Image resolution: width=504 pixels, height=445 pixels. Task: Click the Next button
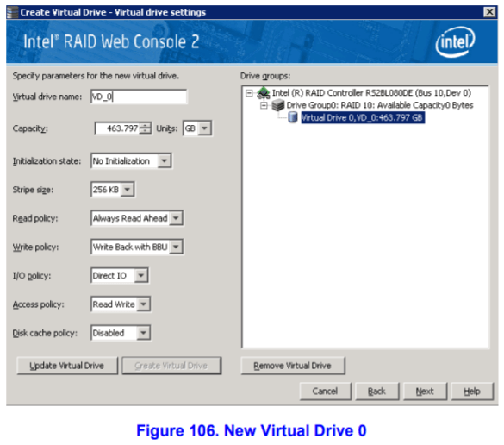[x=425, y=392]
